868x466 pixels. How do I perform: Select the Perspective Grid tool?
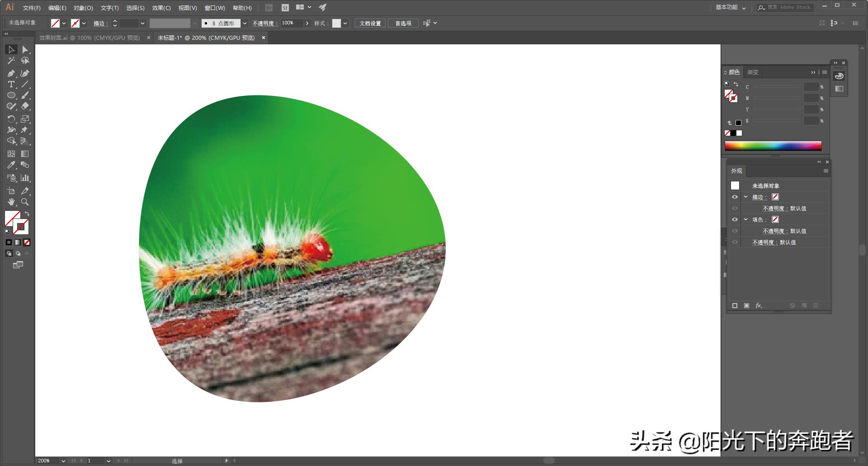click(25, 141)
